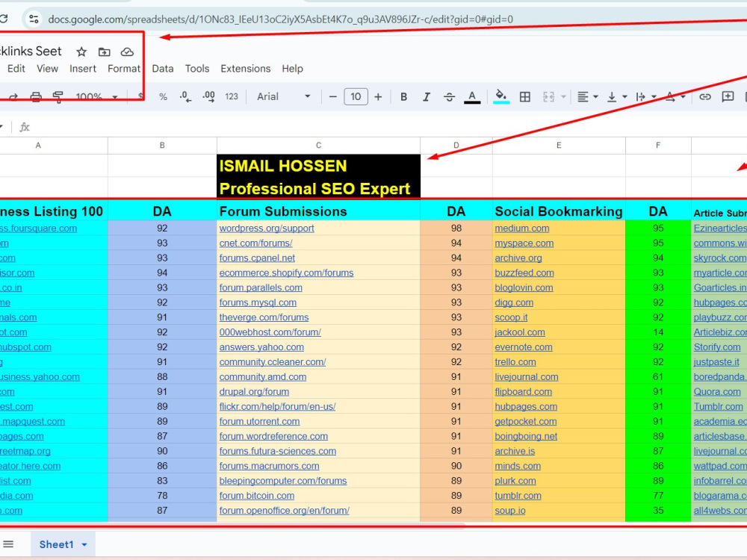Decrease decimal places
The height and width of the screenshot is (560, 747).
185,97
